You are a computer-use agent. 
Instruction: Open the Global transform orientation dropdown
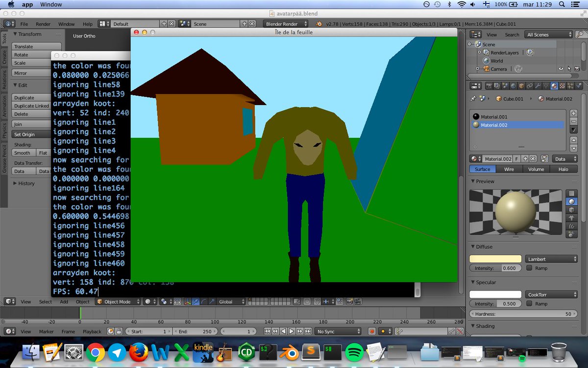pos(231,302)
